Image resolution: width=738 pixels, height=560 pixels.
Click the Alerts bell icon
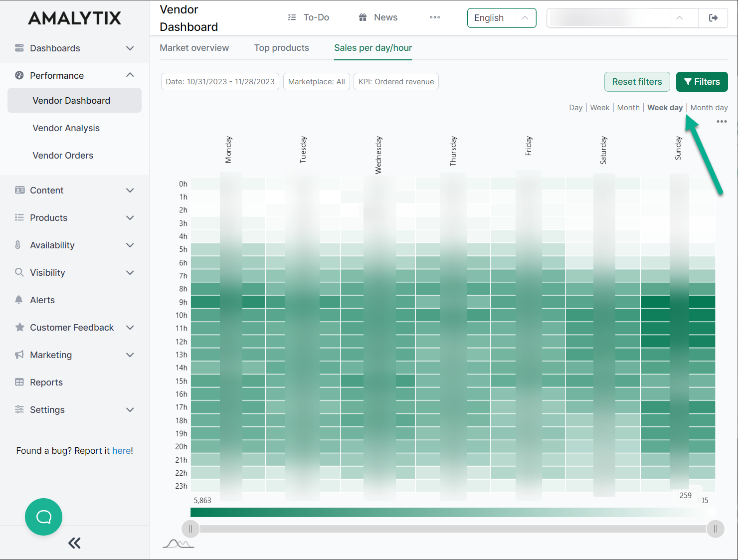pos(19,300)
